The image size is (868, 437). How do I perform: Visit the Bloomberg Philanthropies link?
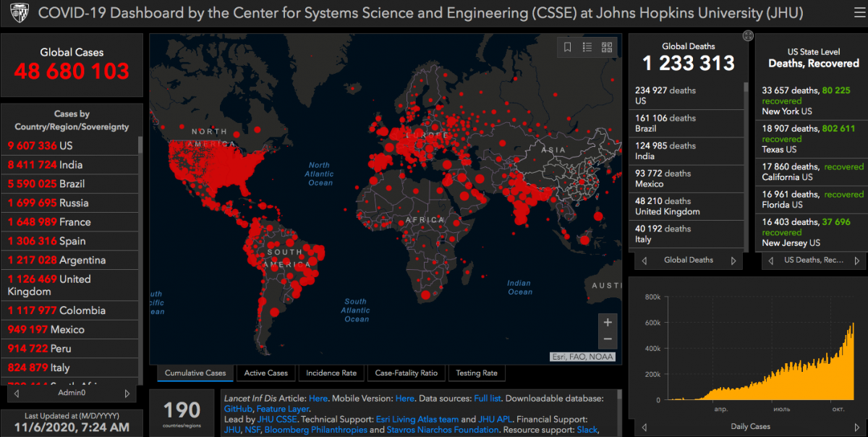click(x=316, y=430)
